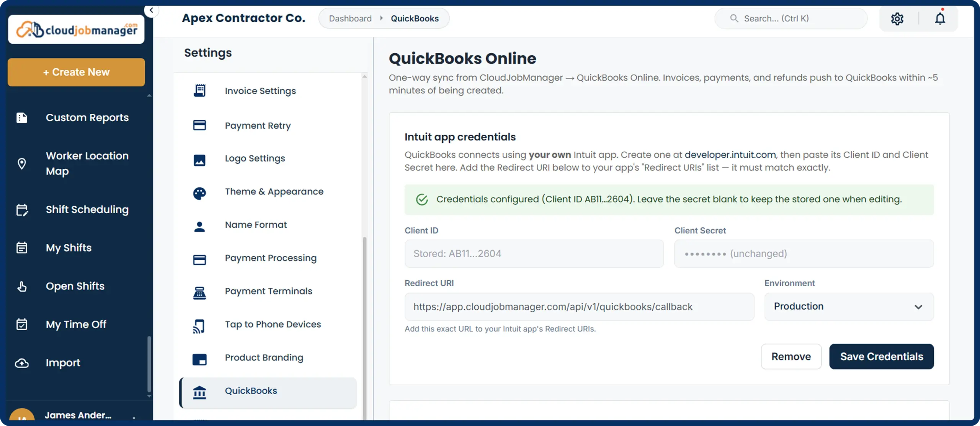Click the cloudjobmanager logo

[76, 29]
